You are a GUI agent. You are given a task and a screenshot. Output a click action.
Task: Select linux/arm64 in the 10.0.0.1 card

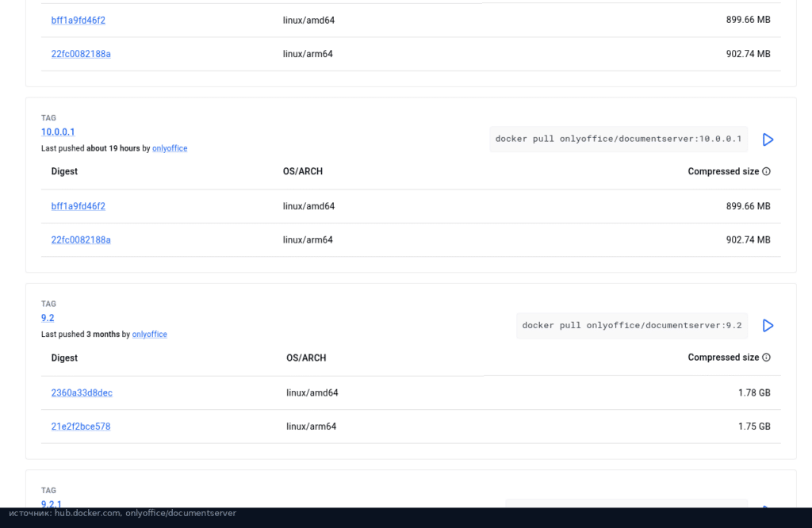[308, 239]
